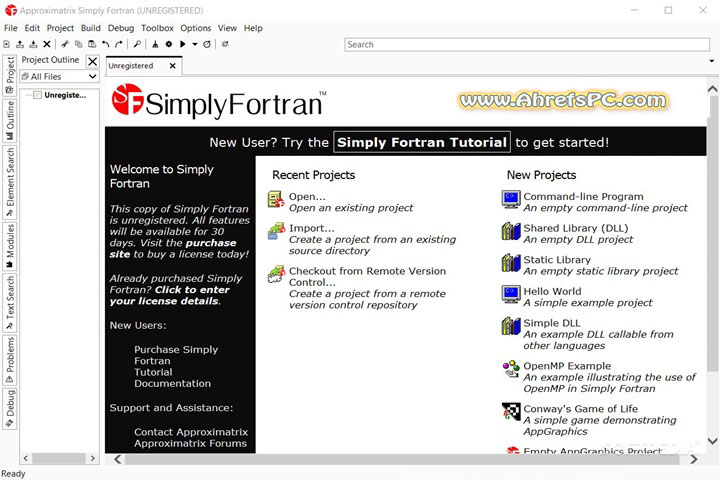Click the Hello World monitor icon
This screenshot has width=720, height=480.
(511, 294)
